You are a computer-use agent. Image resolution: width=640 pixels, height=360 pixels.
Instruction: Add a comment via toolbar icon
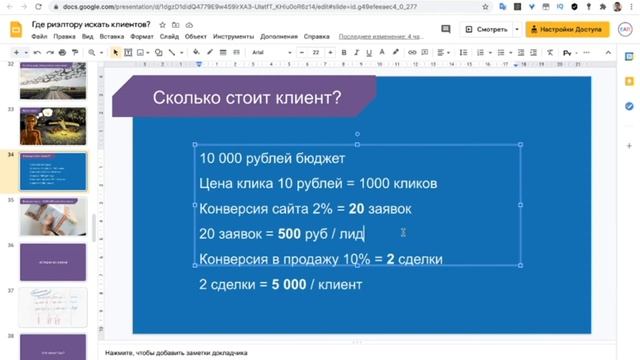[x=425, y=53]
